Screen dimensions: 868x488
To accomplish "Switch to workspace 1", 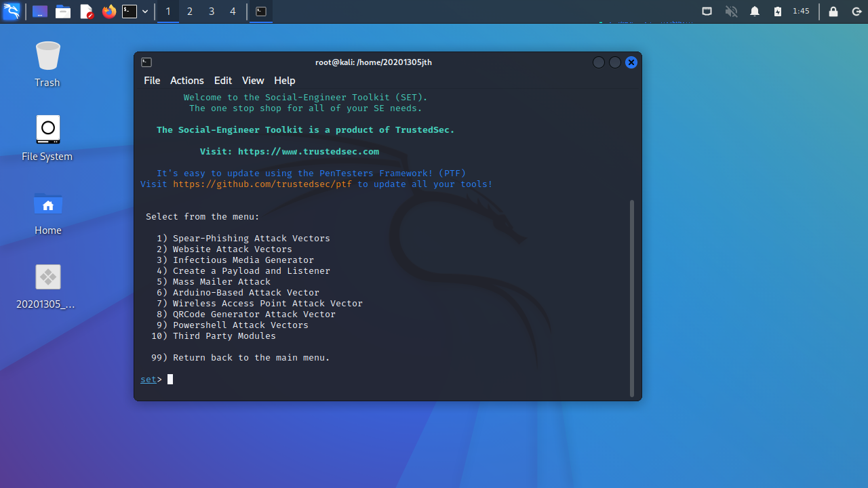I will click(168, 12).
